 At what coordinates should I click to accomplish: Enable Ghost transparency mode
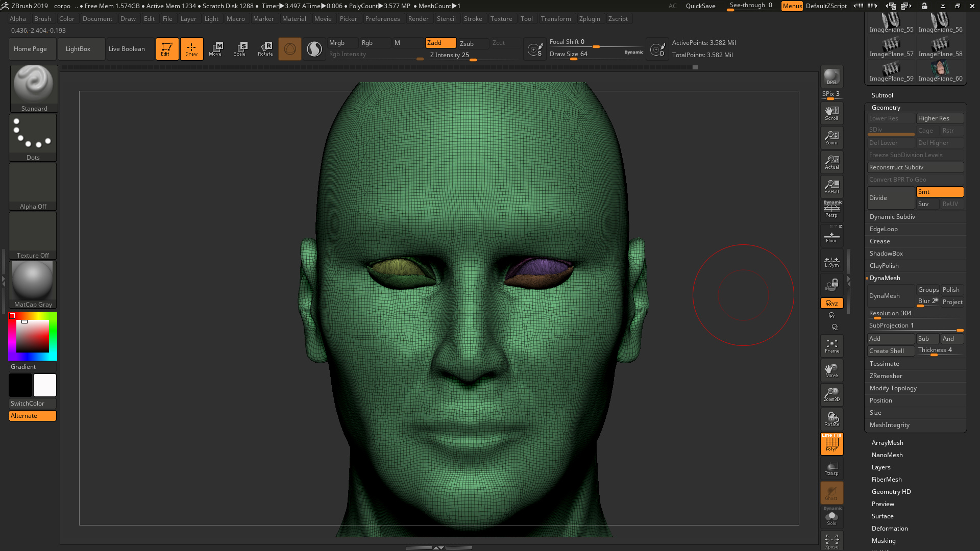pos(831,492)
